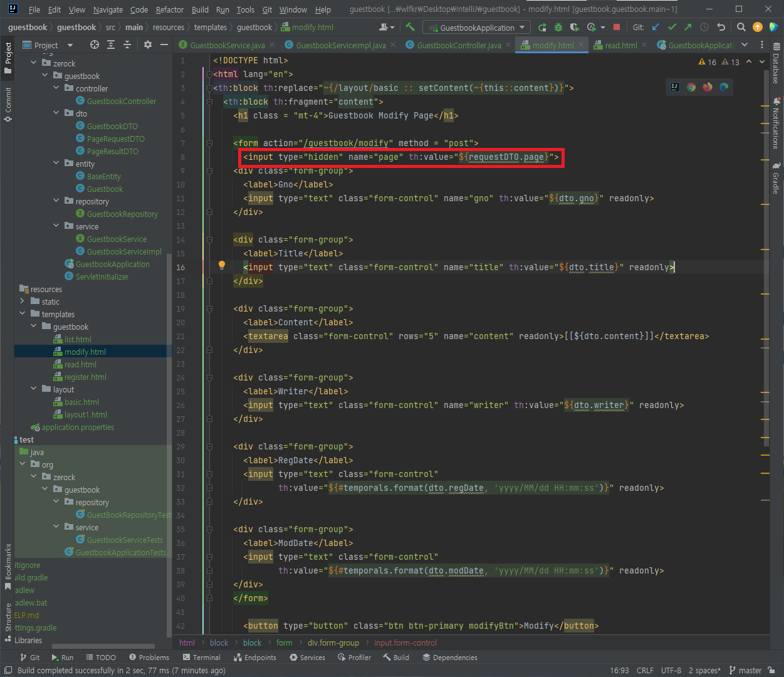The height and width of the screenshot is (677, 784).
Task: Toggle the Bookmarks tool window stripe button
Action: pyautogui.click(x=8, y=567)
